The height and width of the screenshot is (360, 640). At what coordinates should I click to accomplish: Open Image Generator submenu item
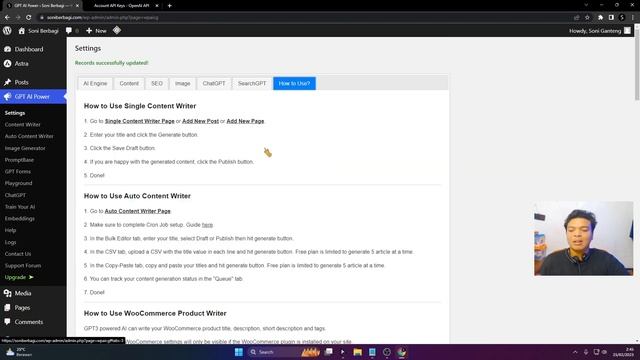click(x=25, y=148)
